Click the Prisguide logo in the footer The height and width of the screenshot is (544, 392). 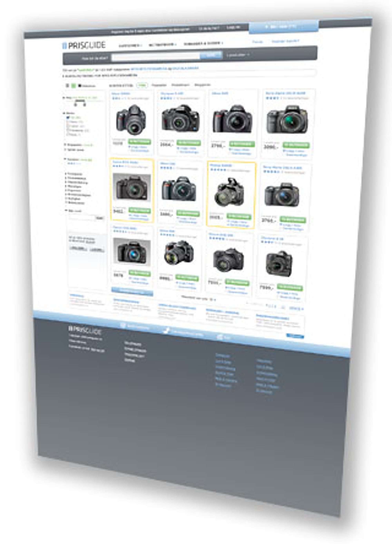pyautogui.click(x=85, y=330)
